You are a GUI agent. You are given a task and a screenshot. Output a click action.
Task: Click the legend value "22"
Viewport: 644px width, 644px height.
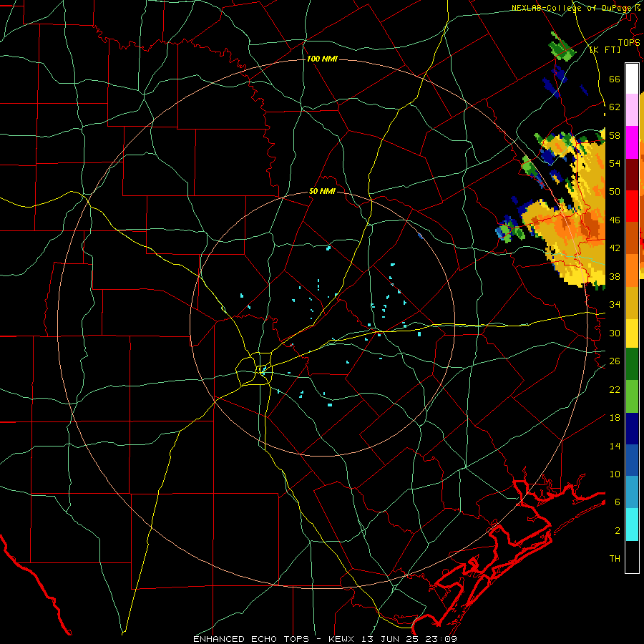(x=615, y=389)
